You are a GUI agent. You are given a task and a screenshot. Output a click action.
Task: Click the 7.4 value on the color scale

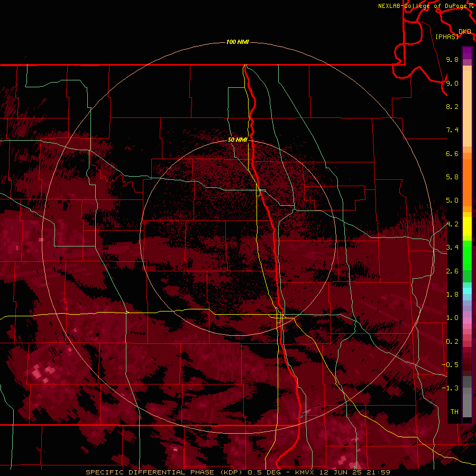pos(452,130)
